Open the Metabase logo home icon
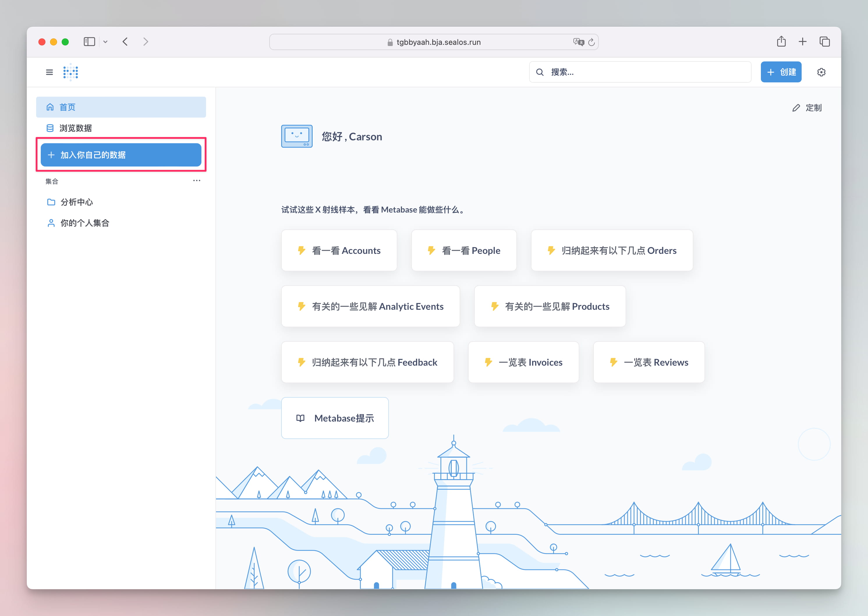Screen dimensions: 868x616 pyautogui.click(x=70, y=72)
